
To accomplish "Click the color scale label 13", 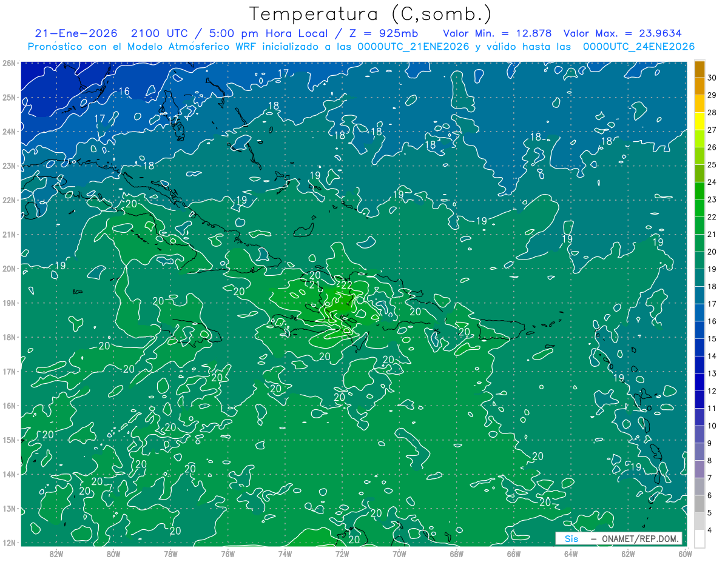I will coord(713,373).
